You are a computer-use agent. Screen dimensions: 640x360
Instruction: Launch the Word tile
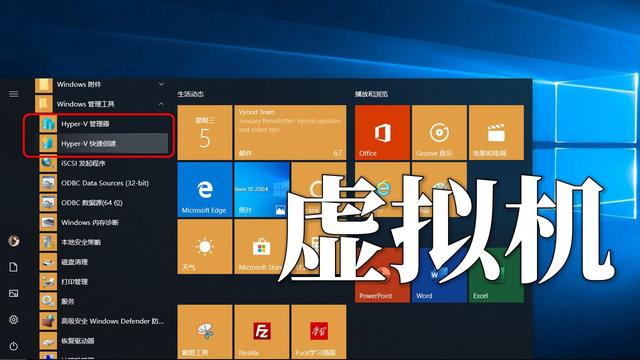click(x=439, y=275)
